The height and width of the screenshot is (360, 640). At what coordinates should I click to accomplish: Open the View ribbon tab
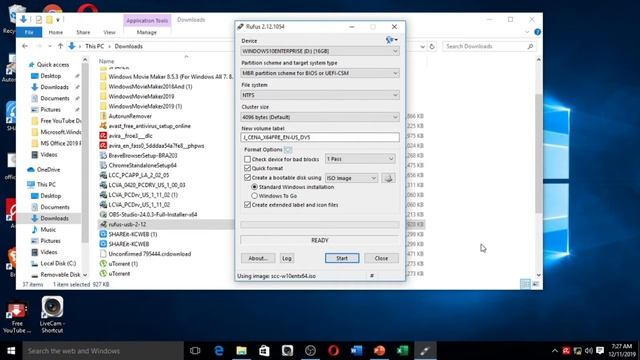[109, 32]
